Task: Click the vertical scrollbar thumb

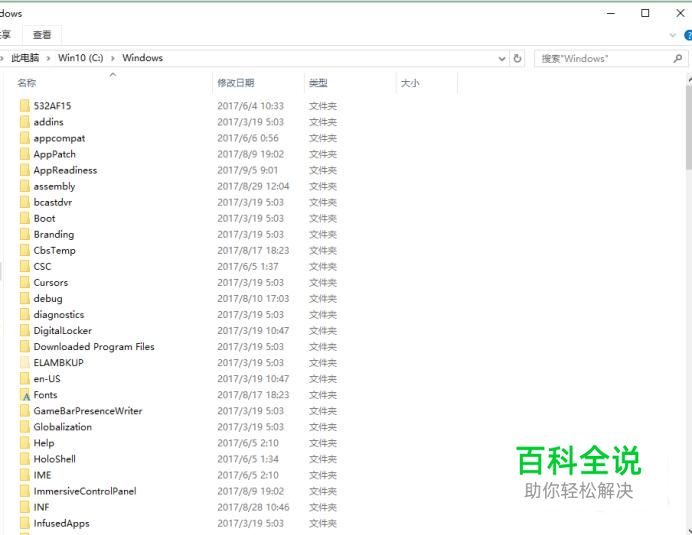Action: (x=689, y=127)
